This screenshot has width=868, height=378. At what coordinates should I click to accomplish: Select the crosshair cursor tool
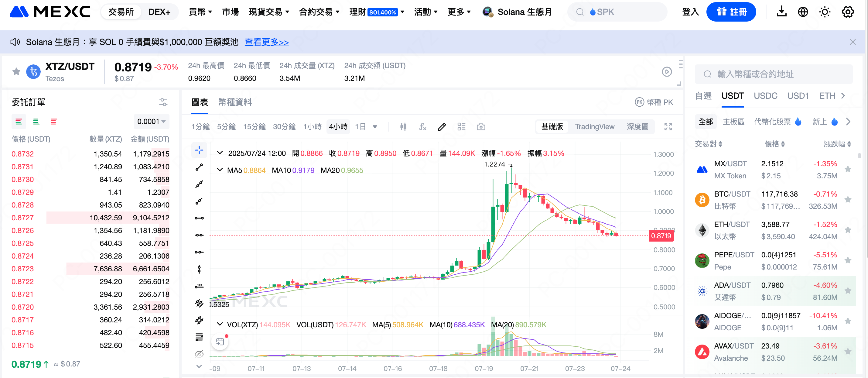coord(199,150)
